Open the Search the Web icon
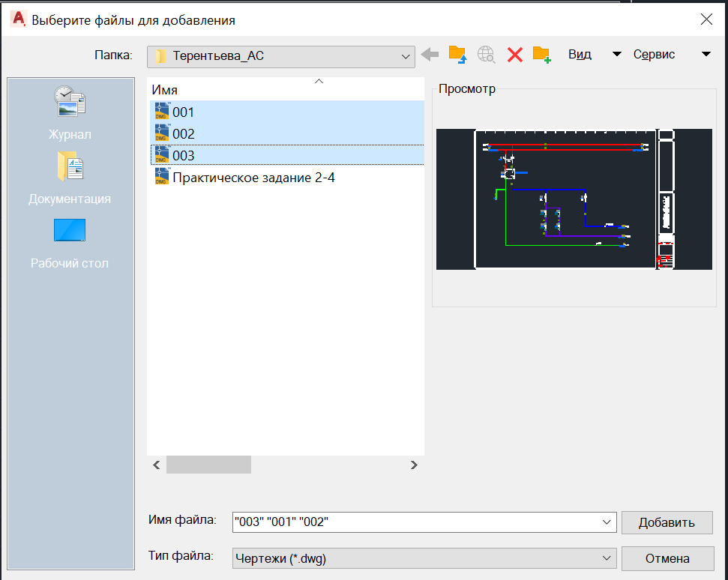Screen dimensions: 728x580 click(486, 55)
